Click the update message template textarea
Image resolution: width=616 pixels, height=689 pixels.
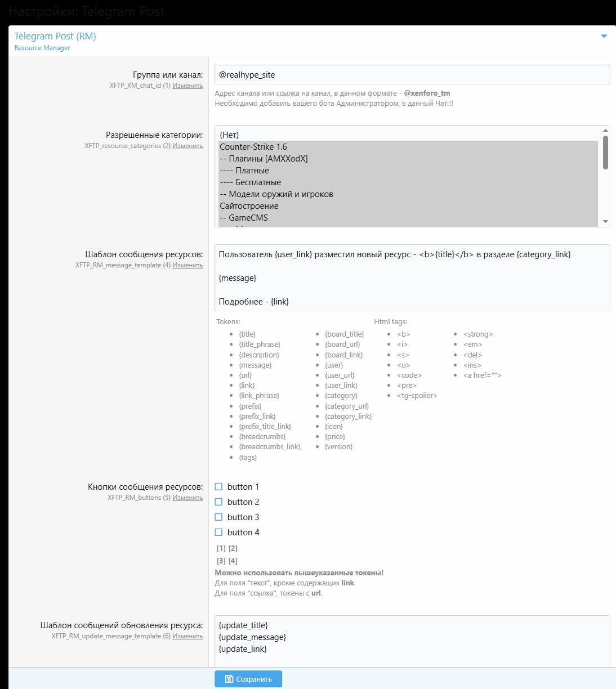tap(412, 642)
